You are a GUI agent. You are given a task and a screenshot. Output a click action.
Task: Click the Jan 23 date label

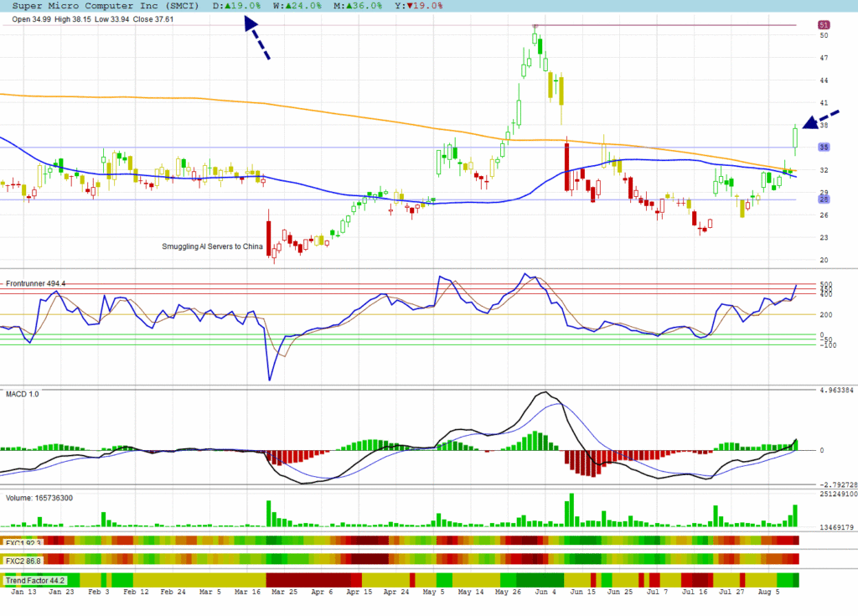tap(60, 592)
